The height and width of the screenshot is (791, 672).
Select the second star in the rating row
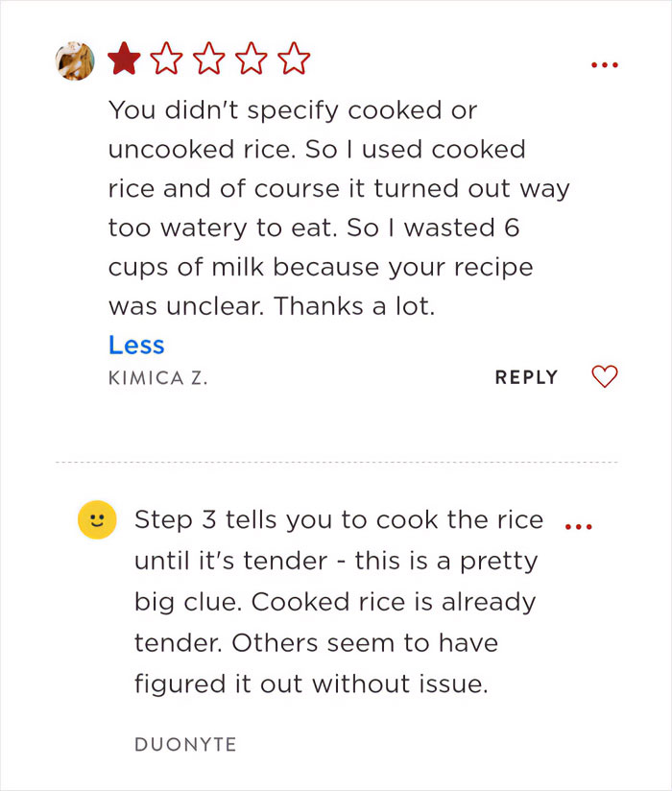click(167, 59)
